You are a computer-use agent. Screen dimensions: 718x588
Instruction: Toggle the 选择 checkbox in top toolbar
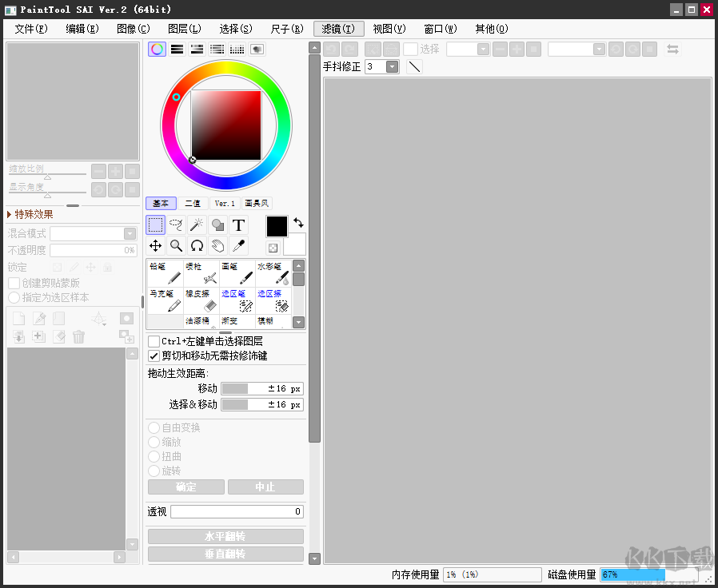coord(410,49)
